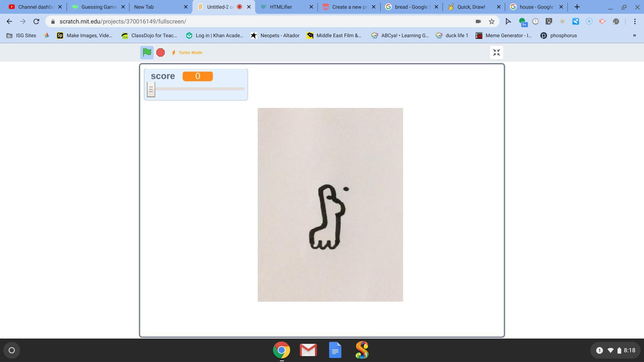This screenshot has height=362, width=644.
Task: Open ABCya! Learning Games bookmark
Action: click(x=400, y=36)
